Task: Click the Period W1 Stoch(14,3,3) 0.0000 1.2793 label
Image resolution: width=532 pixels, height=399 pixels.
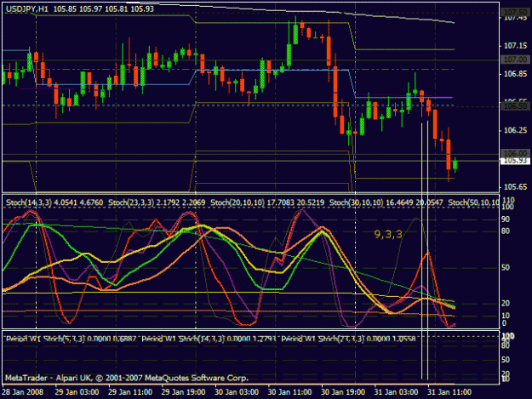Action: [209, 339]
